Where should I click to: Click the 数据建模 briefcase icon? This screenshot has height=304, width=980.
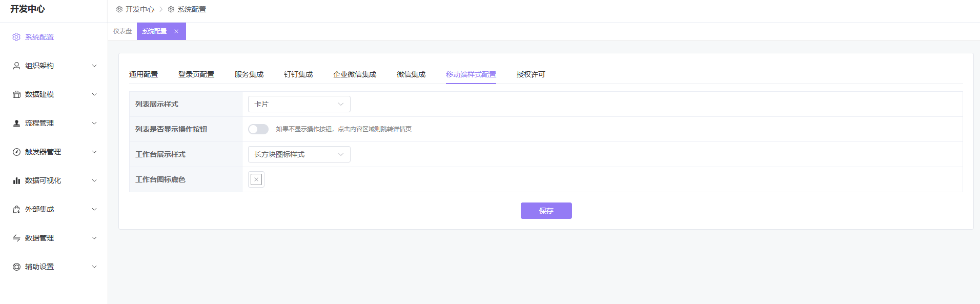click(x=16, y=94)
